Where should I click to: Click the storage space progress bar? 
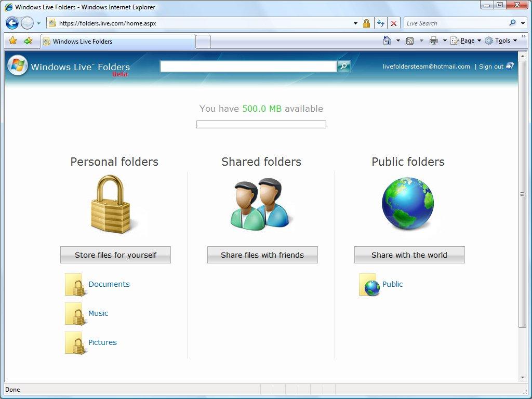click(261, 124)
